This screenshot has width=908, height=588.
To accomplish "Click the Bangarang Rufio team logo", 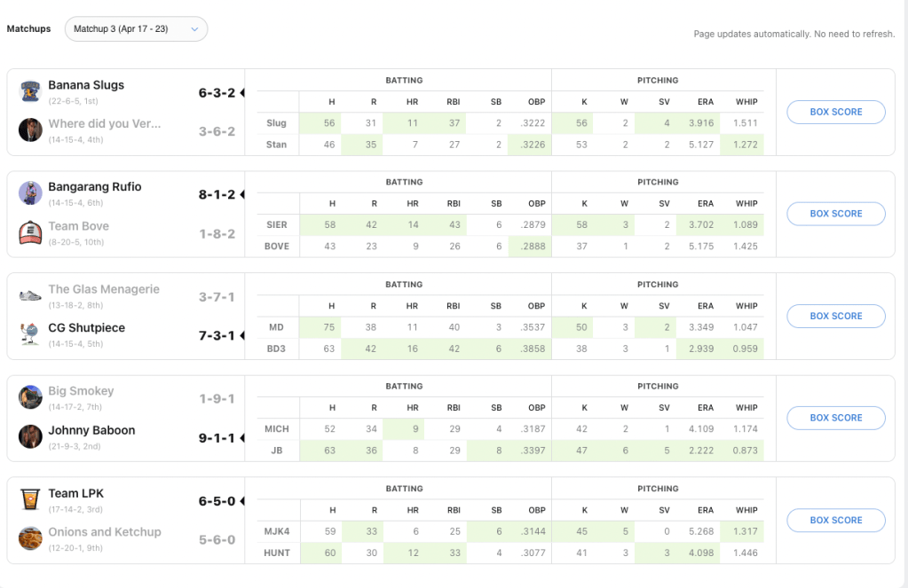I will point(31,192).
